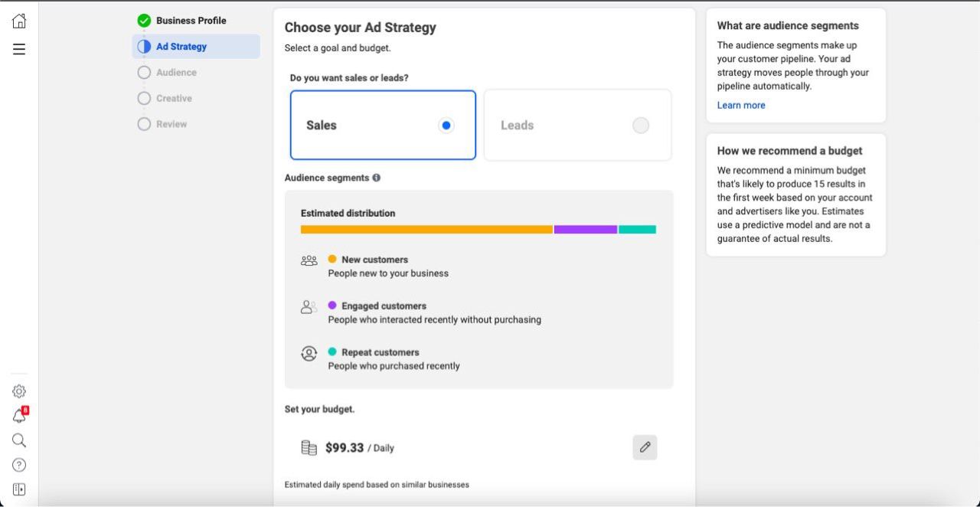Click the pencil edit budget button
The width and height of the screenshot is (980, 507).
645,447
